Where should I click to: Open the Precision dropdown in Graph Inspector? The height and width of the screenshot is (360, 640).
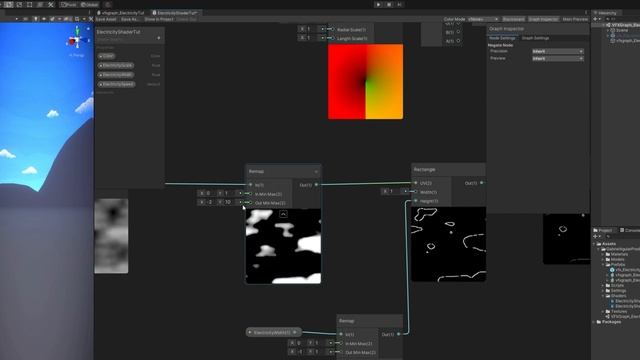click(x=558, y=51)
